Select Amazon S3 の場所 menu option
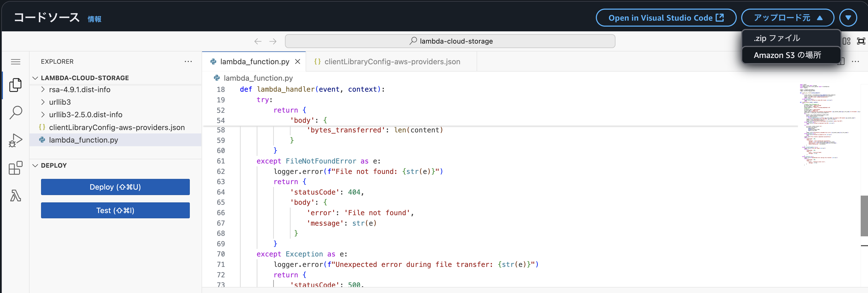This screenshot has width=868, height=293. [787, 55]
